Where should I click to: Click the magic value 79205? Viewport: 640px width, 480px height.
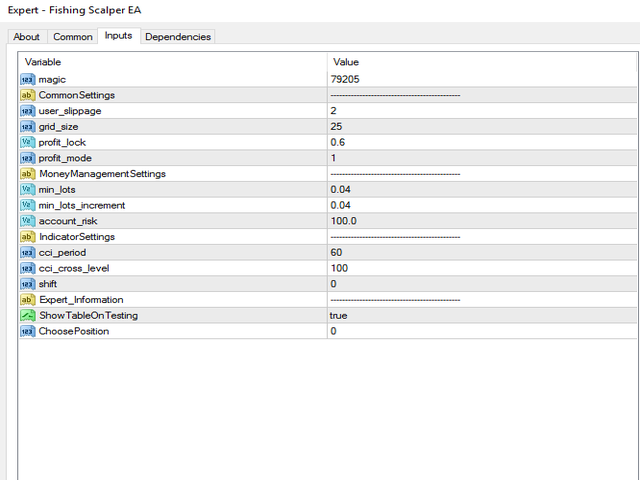(345, 79)
